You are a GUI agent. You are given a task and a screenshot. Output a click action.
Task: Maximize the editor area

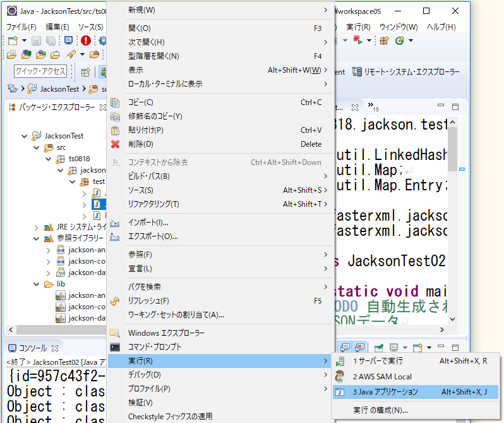coord(455,107)
